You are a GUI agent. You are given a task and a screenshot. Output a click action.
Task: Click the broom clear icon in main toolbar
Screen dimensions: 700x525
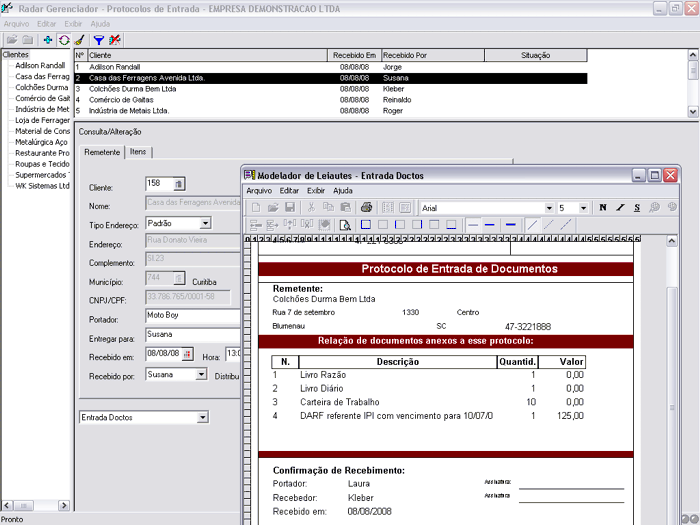[79, 39]
